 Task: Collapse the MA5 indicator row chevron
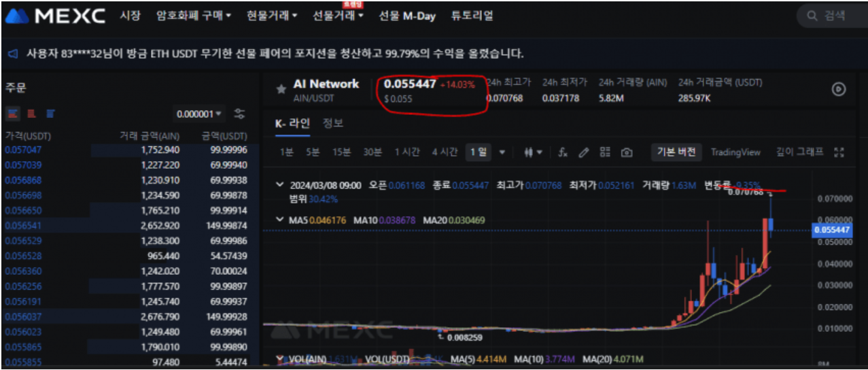(x=280, y=220)
